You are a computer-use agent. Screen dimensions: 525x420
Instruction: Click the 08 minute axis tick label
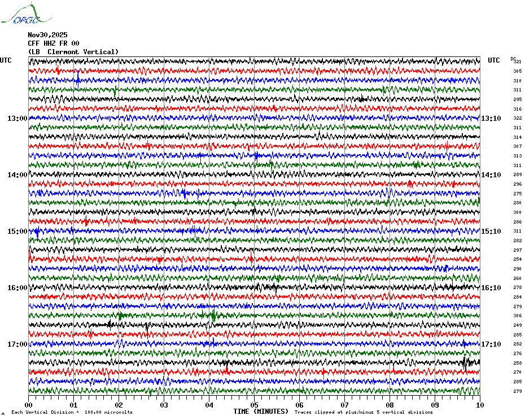point(390,405)
